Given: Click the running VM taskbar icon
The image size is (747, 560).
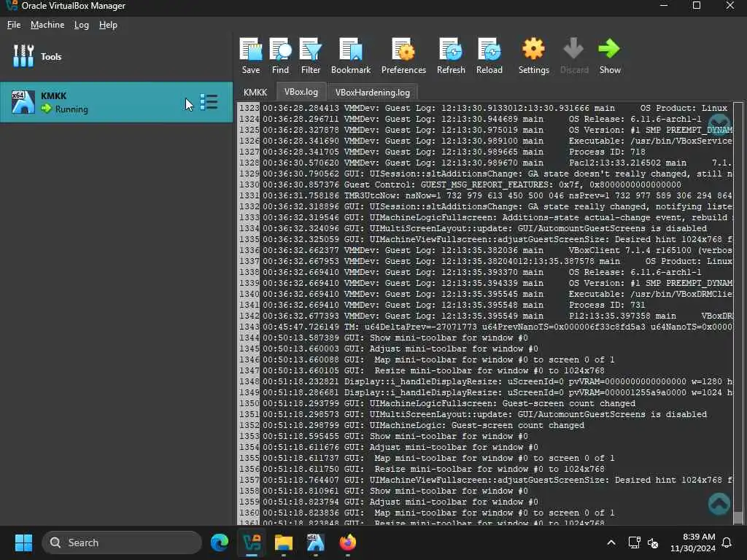Looking at the screenshot, I should [315, 542].
